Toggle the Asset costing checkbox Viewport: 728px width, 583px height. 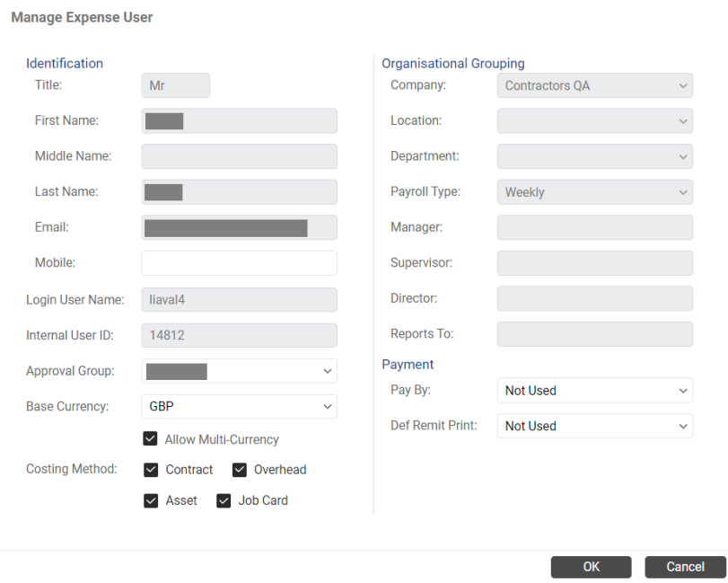click(x=151, y=500)
